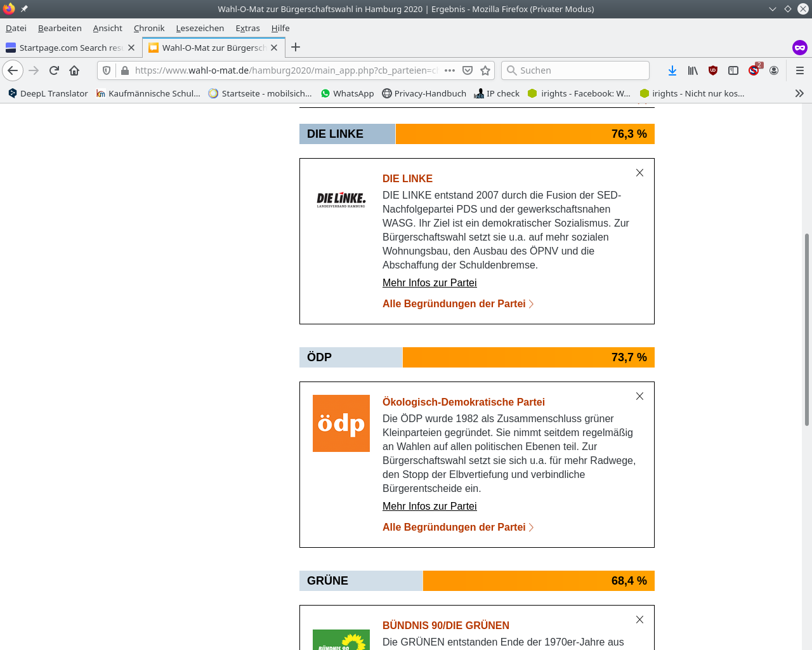Open the Ansicht menu
The height and width of the screenshot is (650, 812).
pos(107,28)
